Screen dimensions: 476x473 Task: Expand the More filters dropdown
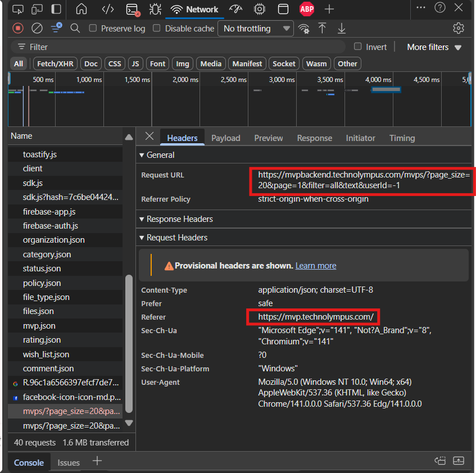434,47
